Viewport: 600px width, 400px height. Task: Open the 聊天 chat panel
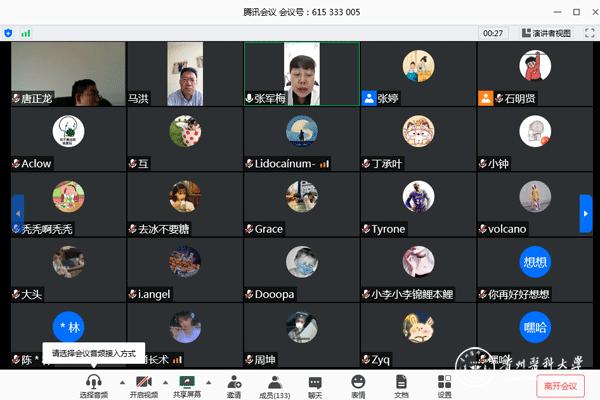tap(315, 382)
